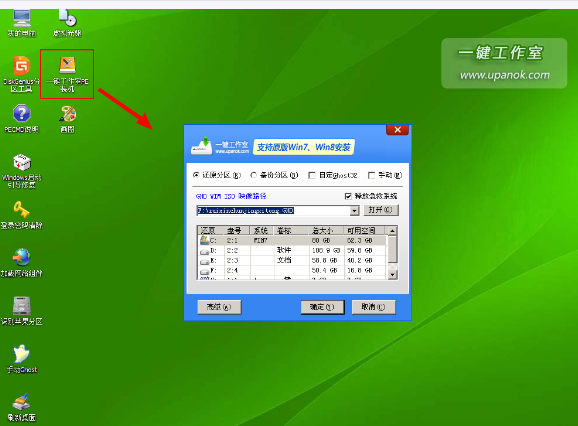Image resolution: width=578 pixels, height=426 pixels.
Task: Click the image path input field
Action: (273, 210)
